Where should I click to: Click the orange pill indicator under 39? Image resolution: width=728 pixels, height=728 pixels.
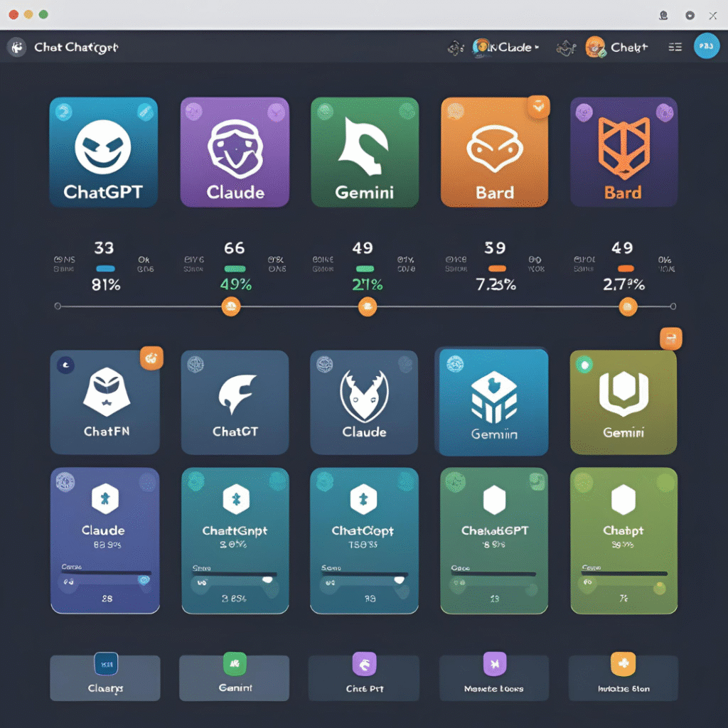497,268
